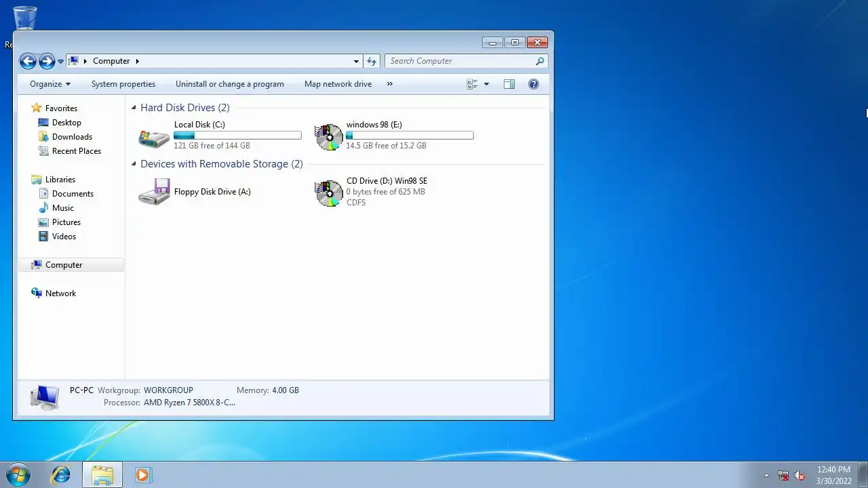Open the Music library
The width and height of the screenshot is (868, 488).
pos(63,208)
